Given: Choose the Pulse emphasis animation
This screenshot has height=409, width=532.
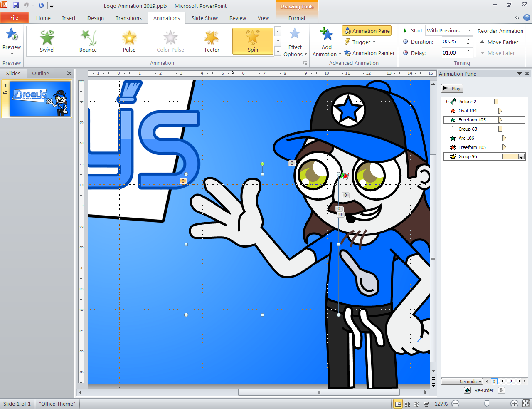Looking at the screenshot, I should [129, 41].
